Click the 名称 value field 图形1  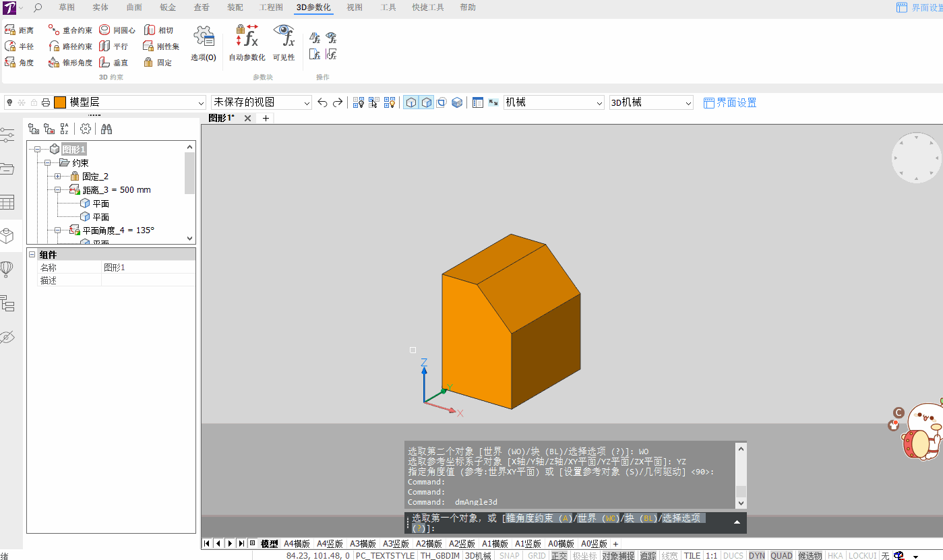point(148,268)
